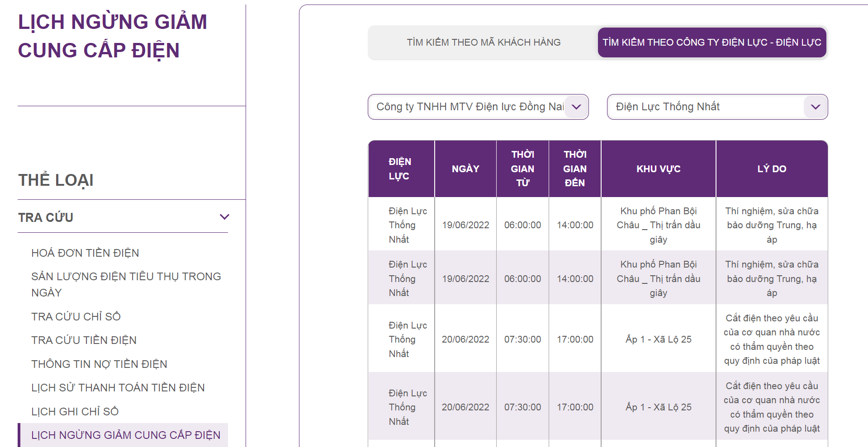The image size is (868, 447).
Task: Switch to TÌM KIẾM THEO MÃ KHÁCH HÀNG tab
Action: (484, 42)
